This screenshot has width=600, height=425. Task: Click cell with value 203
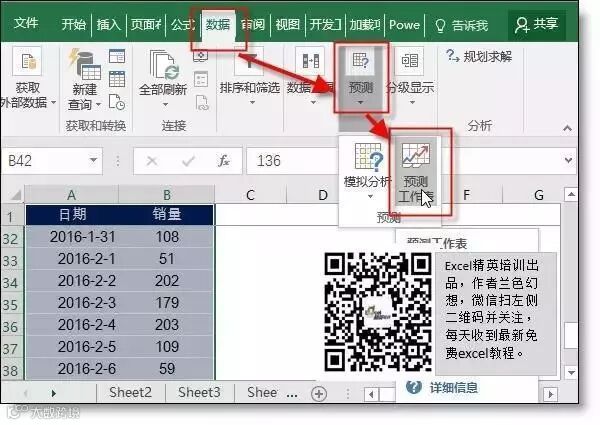coord(166,325)
